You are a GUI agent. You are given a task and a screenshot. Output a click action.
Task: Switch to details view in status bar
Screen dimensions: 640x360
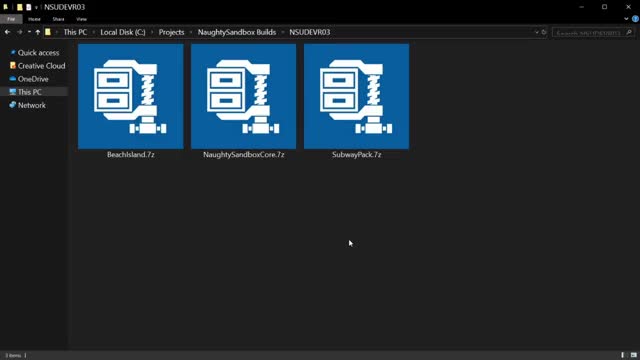622,355
